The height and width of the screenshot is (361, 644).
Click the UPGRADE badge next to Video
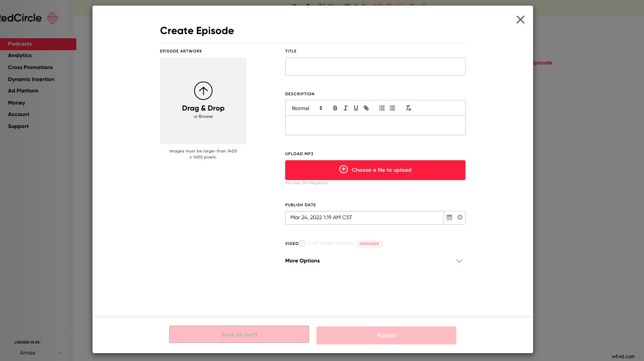tap(369, 244)
